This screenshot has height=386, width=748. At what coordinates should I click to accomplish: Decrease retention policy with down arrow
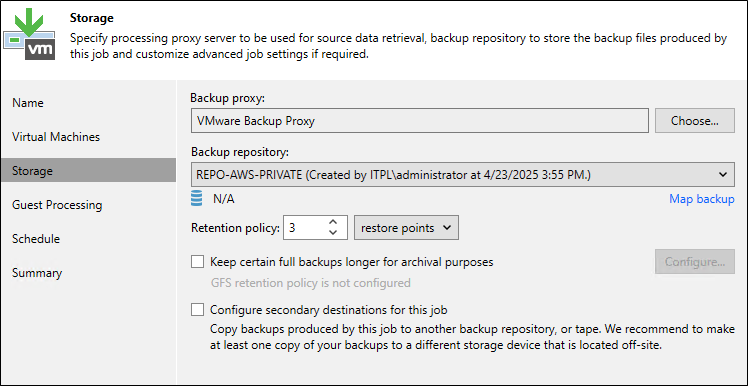(x=333, y=232)
